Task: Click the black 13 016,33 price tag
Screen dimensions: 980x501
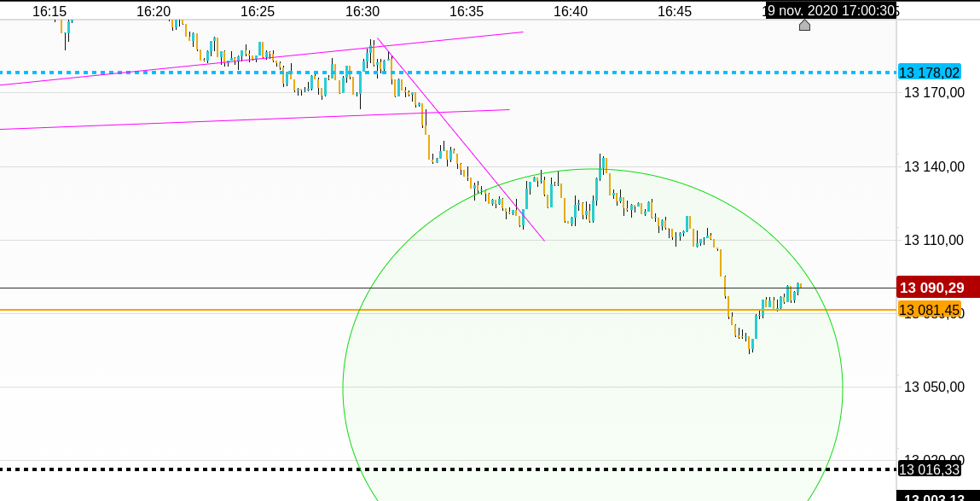Action: coord(930,469)
